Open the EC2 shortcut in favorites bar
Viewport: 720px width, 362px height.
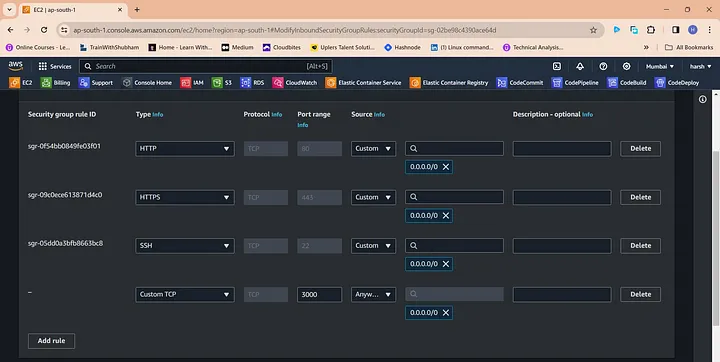pos(21,83)
